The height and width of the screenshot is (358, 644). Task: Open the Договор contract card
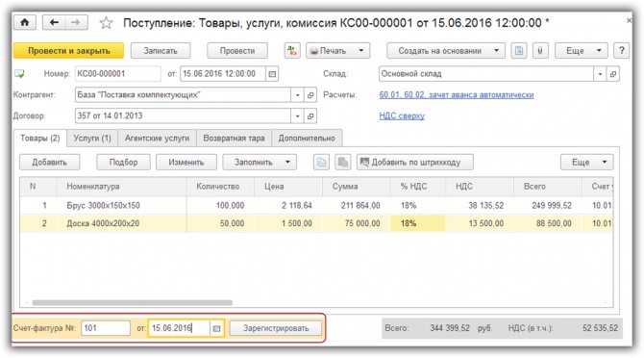click(310, 115)
